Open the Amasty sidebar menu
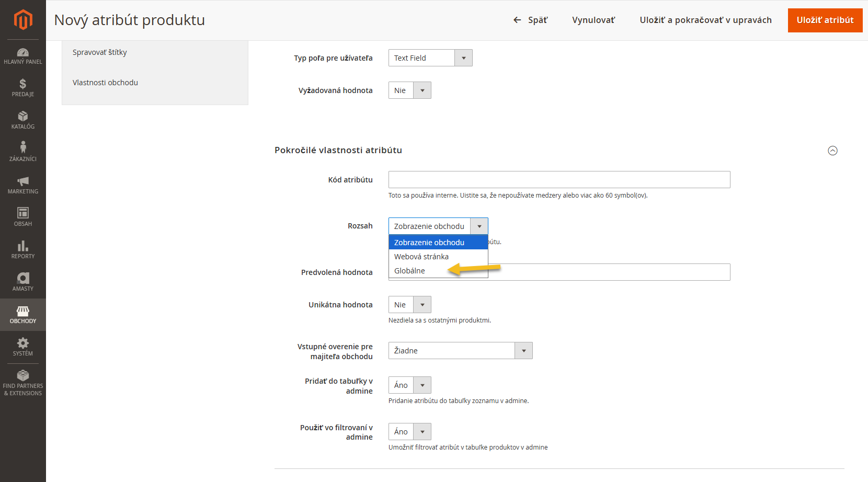 click(23, 282)
